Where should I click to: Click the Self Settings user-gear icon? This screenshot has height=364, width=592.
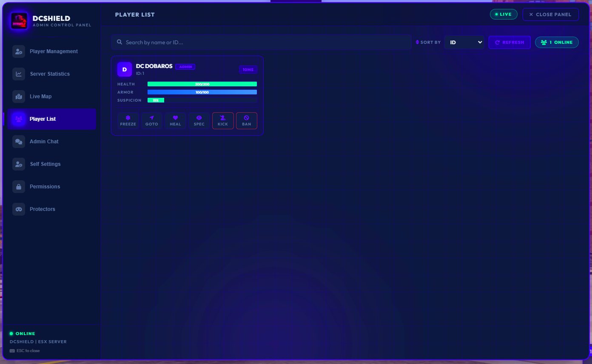coord(19,164)
